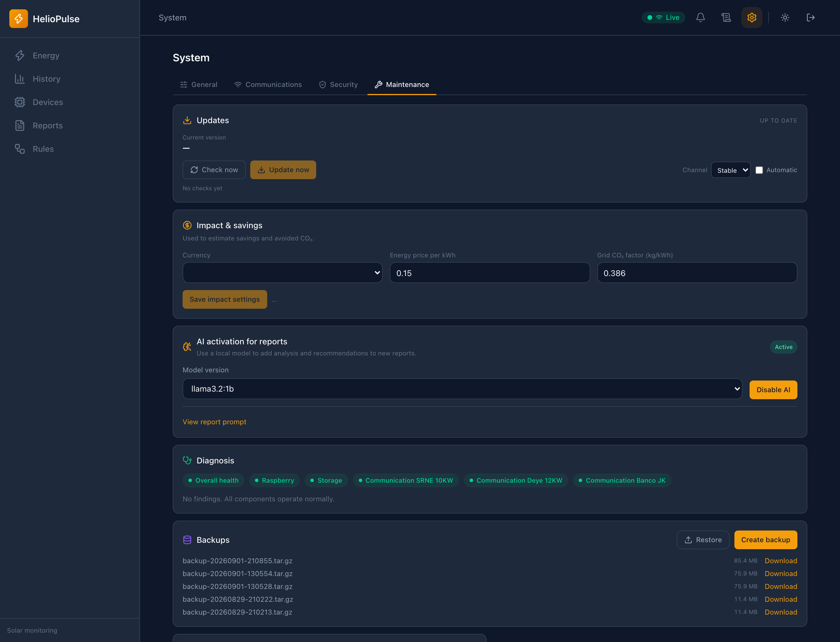
Task: Click the logout icon
Action: click(x=811, y=18)
